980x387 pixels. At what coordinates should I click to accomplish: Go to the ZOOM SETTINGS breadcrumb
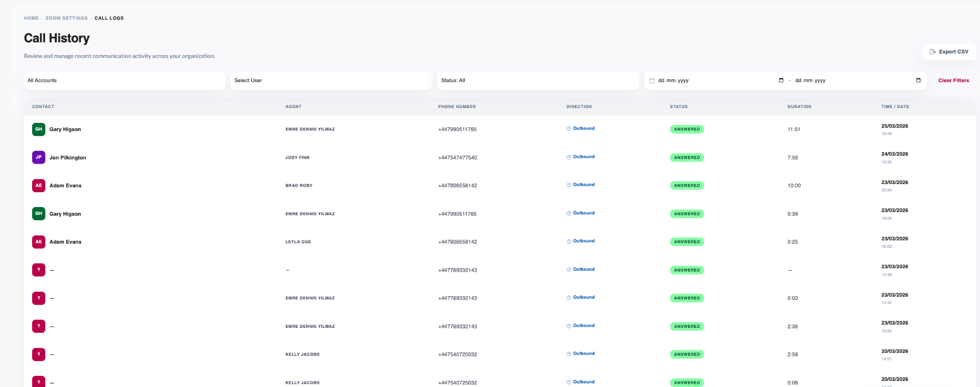click(66, 18)
